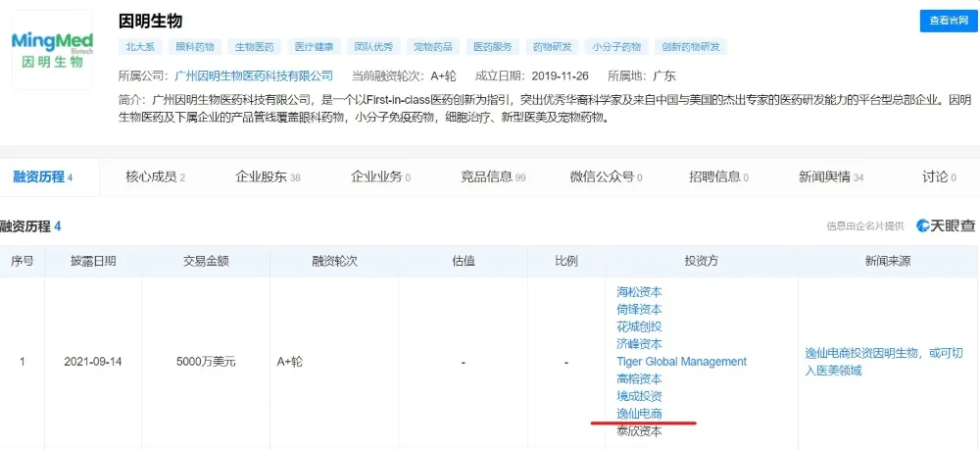Select the 药物研发 tag
980x450 pixels.
(553, 47)
